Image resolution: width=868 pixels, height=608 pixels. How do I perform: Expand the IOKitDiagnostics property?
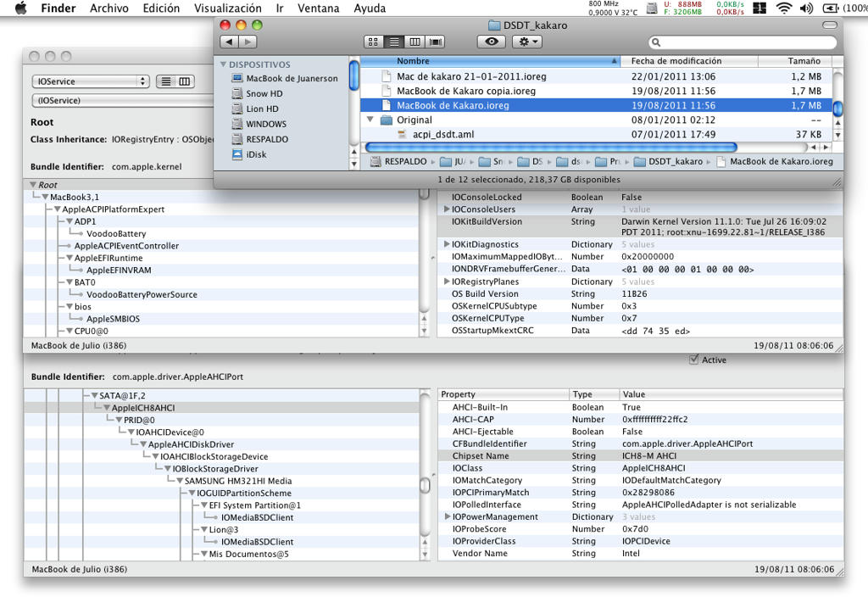pos(446,243)
